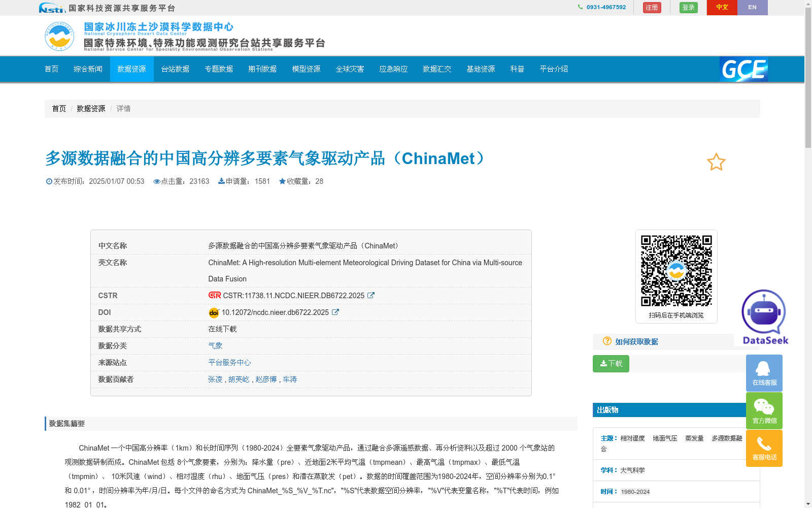The height and width of the screenshot is (508, 812).
Task: Open the CSTR identifier link
Action: [x=294, y=296]
